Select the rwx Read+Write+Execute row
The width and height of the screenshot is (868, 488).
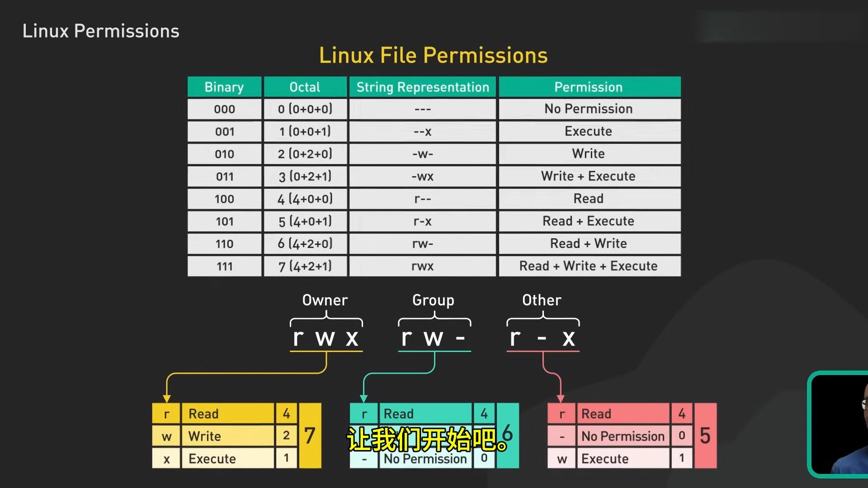pos(434,266)
